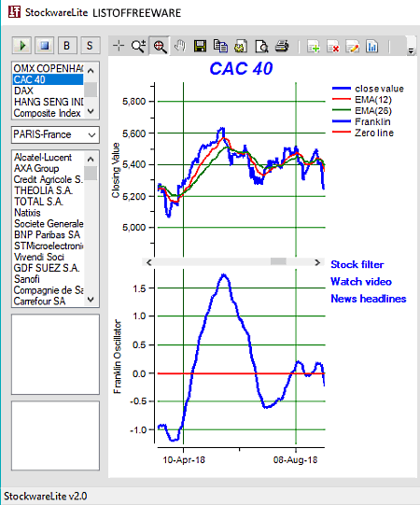
Task: Save the chart with floppy icon
Action: [200, 46]
